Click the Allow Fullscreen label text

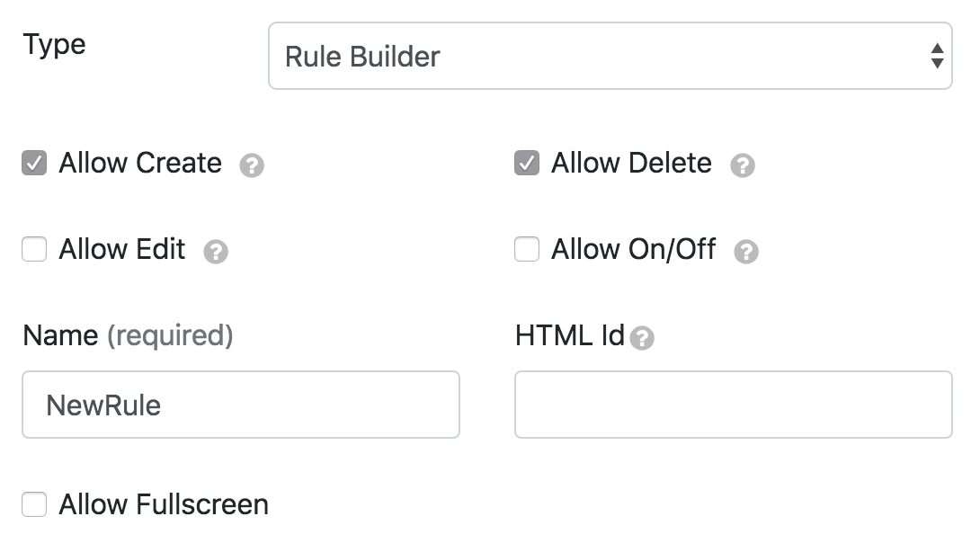tap(164, 504)
